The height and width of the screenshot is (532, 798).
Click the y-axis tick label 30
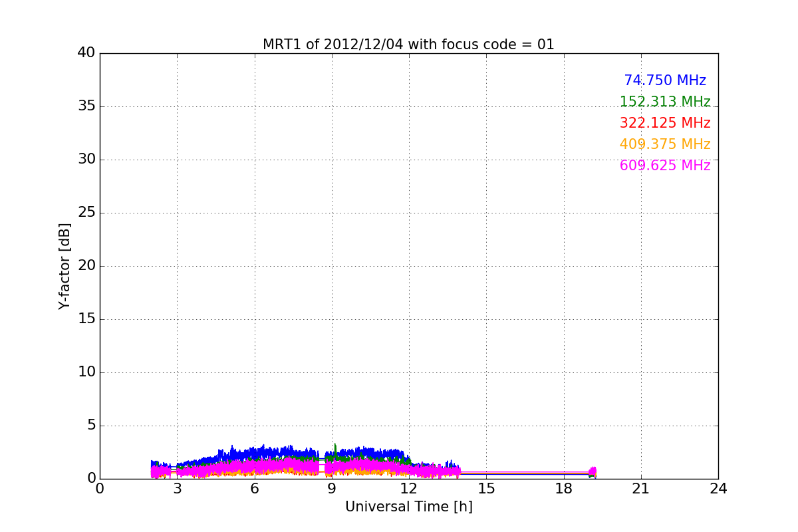point(86,160)
